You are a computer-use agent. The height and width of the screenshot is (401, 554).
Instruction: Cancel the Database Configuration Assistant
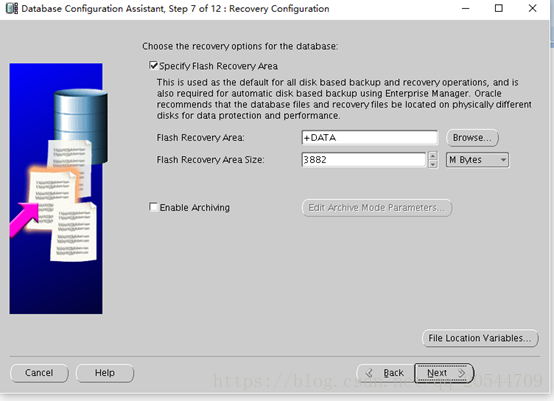(39, 373)
